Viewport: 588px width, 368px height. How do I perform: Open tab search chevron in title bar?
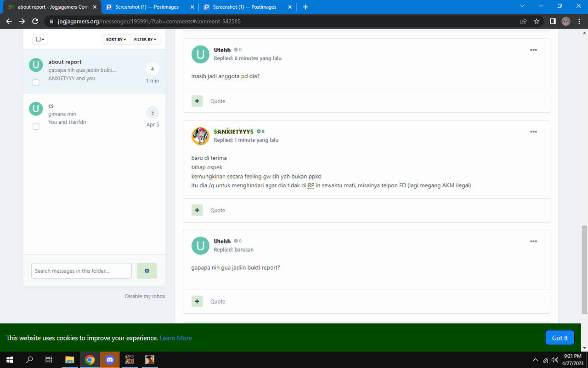point(522,6)
